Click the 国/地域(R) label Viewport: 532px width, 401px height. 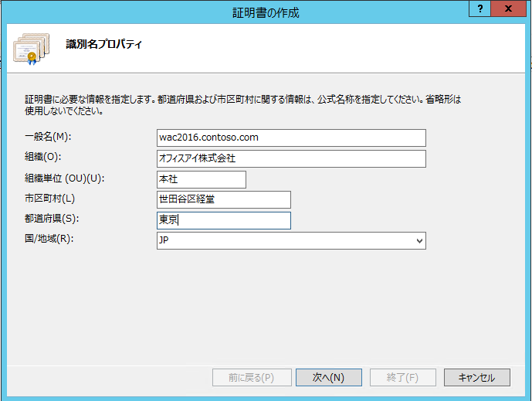click(x=49, y=240)
